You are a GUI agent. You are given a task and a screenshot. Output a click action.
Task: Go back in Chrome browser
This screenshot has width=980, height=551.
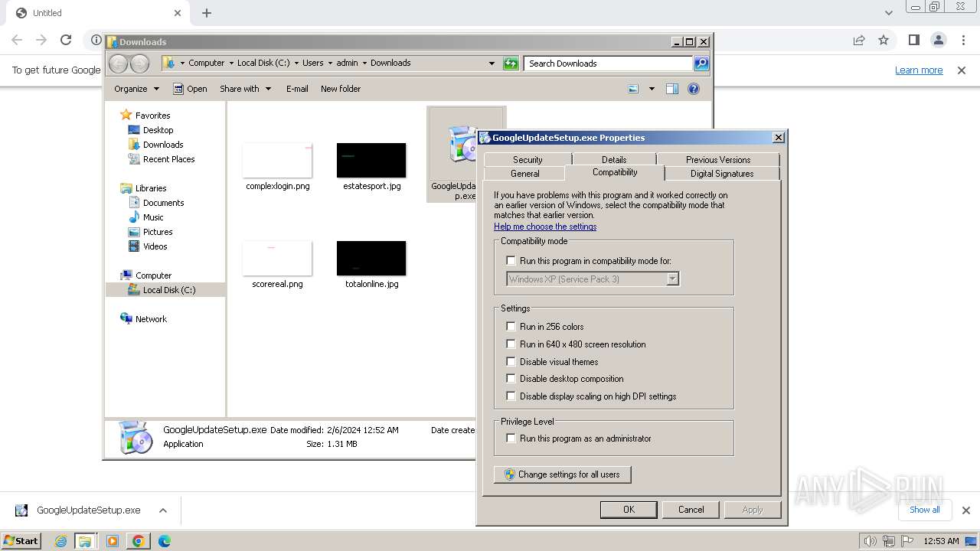[x=17, y=40]
